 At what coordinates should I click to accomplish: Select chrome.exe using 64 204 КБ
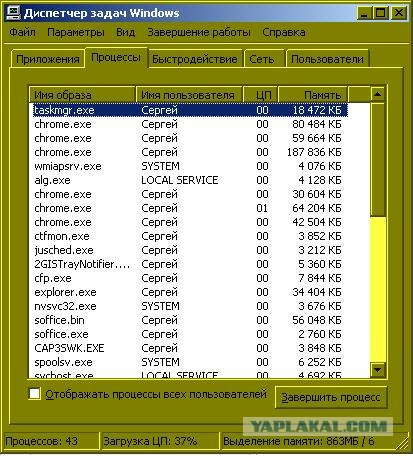pos(190,208)
